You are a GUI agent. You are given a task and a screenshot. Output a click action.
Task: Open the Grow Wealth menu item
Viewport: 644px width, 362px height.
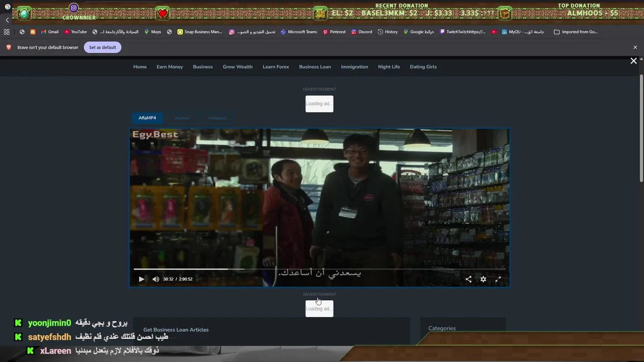pos(237,66)
